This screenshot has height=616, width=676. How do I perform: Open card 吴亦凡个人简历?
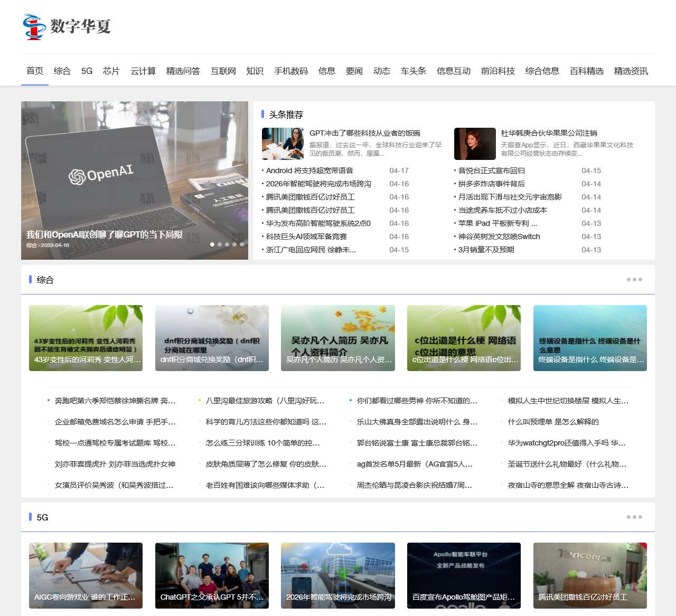pyautogui.click(x=338, y=338)
